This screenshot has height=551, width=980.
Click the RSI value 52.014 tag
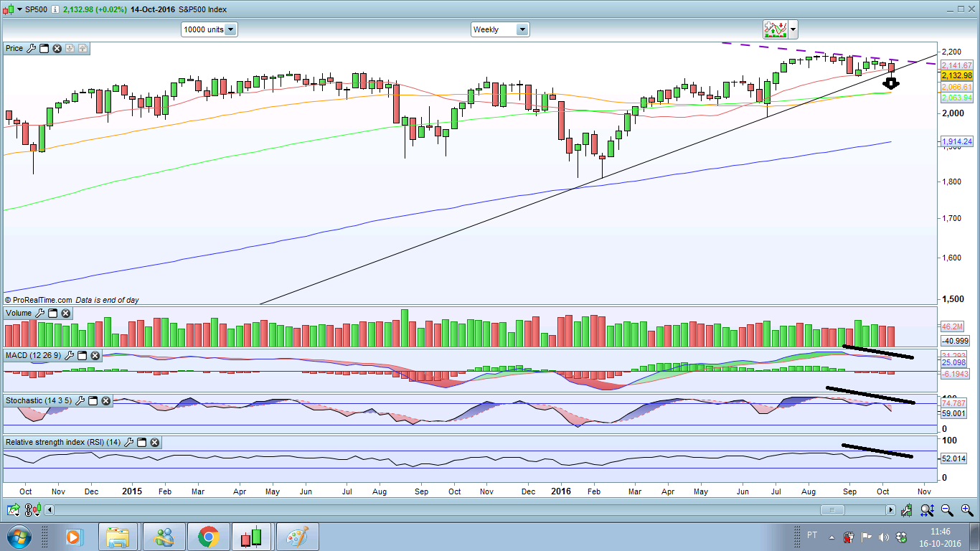pyautogui.click(x=953, y=459)
